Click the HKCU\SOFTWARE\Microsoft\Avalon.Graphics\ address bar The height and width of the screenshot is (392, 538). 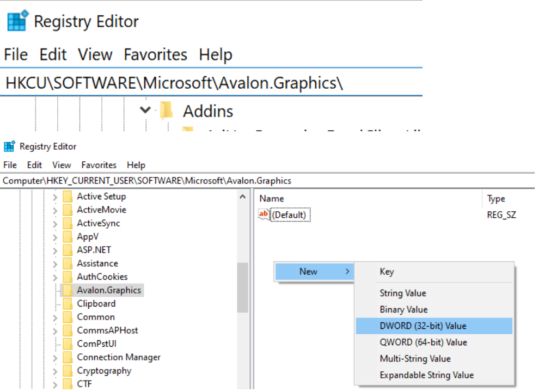tap(211, 82)
